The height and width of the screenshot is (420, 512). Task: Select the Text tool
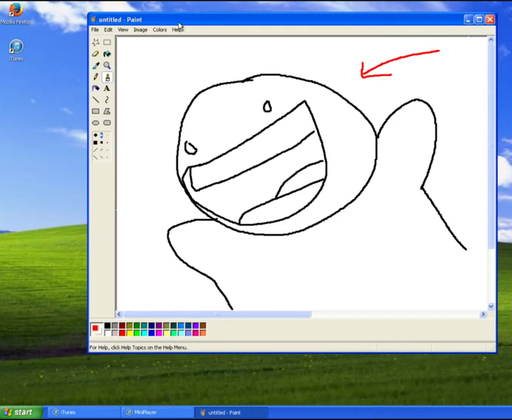(x=107, y=89)
